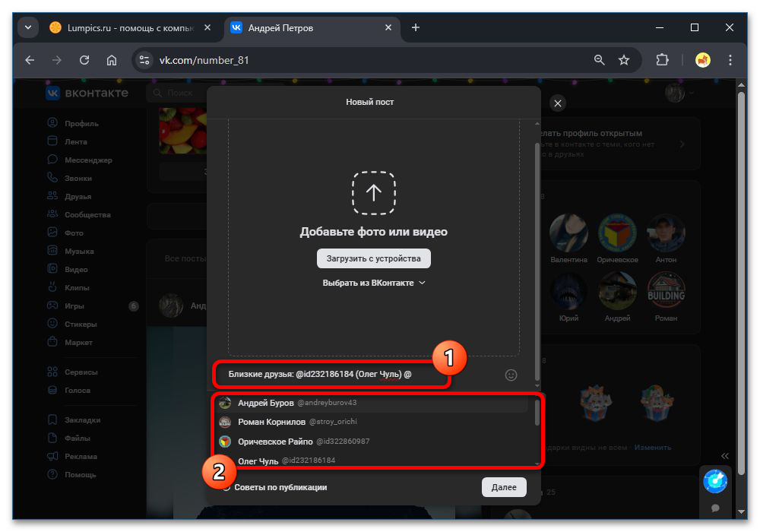Select Олег Чуль from mention suggestions

pyautogui.click(x=373, y=461)
